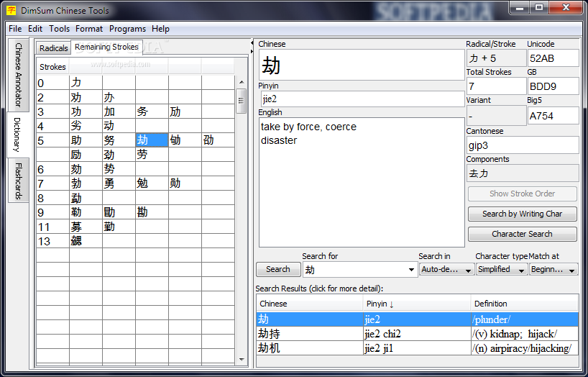Image resolution: width=588 pixels, height=377 pixels.
Task: Click the English definition text area
Action: pyautogui.click(x=362, y=182)
